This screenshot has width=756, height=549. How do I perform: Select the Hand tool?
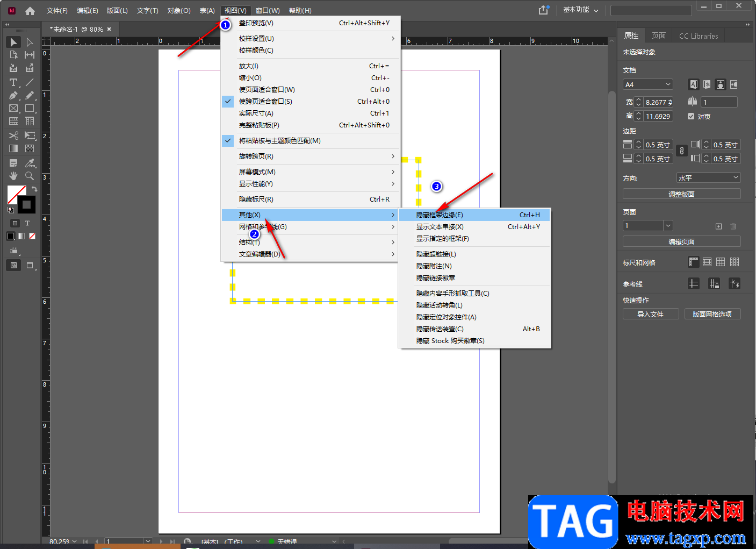click(13, 176)
